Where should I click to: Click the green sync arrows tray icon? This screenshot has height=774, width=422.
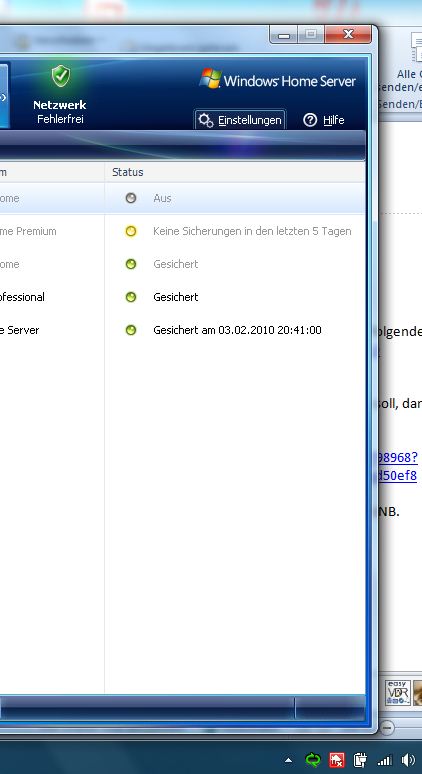click(313, 760)
